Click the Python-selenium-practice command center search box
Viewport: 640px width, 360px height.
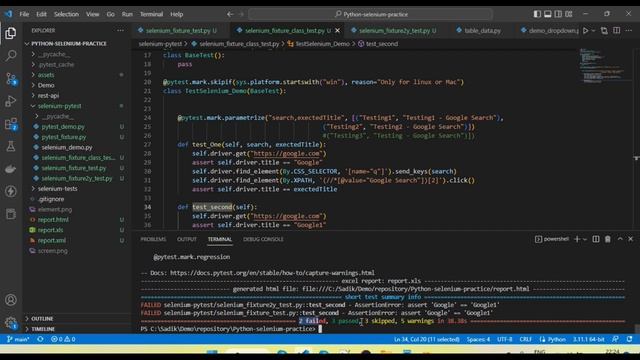coord(371,14)
